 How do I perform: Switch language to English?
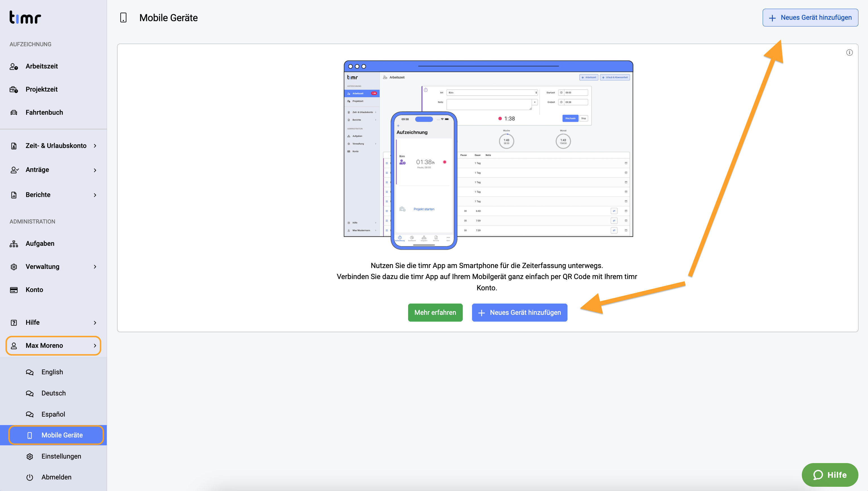(53, 372)
